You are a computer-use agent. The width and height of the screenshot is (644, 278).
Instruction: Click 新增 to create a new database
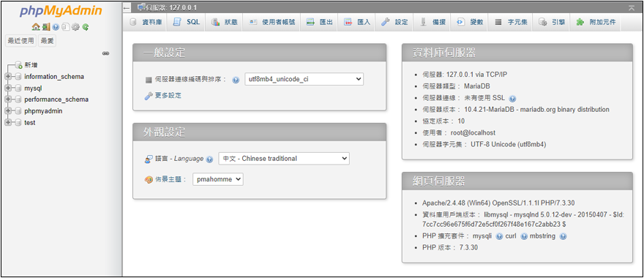[x=31, y=65]
